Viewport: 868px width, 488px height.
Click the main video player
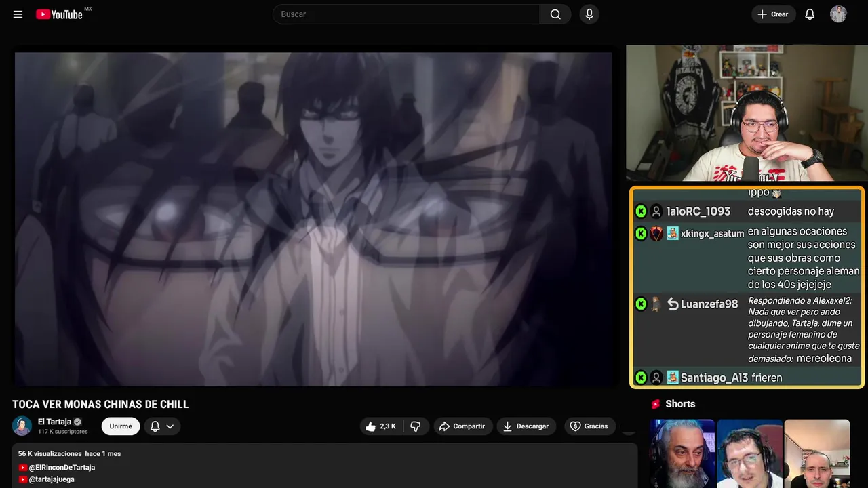[x=313, y=219]
